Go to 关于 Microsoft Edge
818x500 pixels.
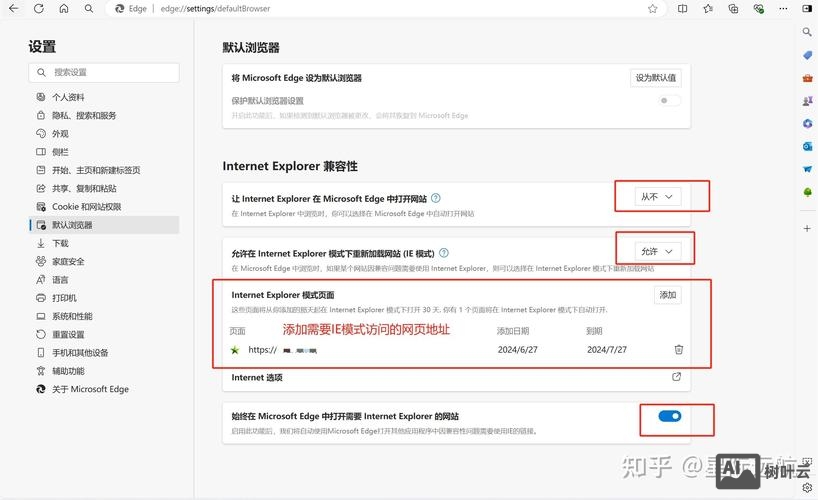[x=90, y=389]
